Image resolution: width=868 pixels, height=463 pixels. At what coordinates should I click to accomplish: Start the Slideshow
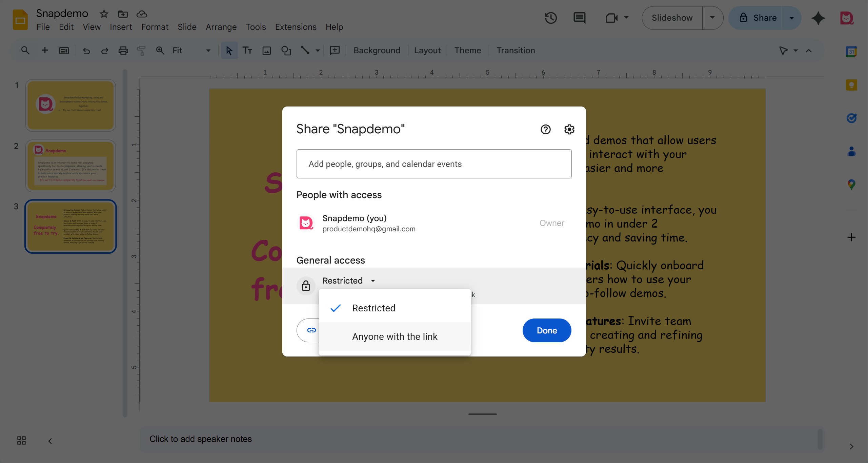point(672,18)
